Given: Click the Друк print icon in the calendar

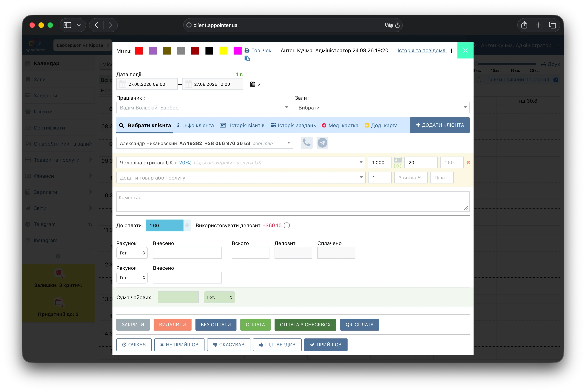Looking at the screenshot, I should point(543,64).
